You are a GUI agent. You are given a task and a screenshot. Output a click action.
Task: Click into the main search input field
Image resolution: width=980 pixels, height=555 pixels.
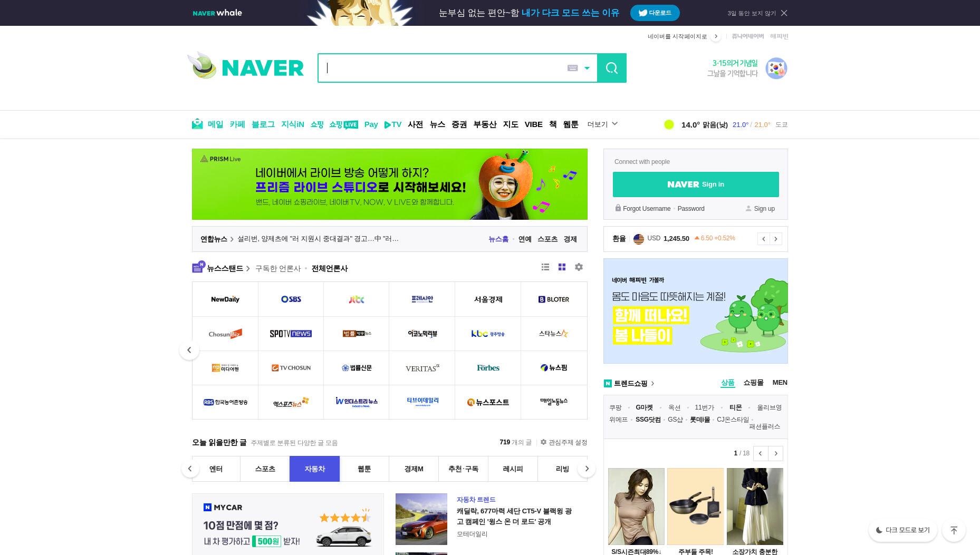click(x=442, y=68)
